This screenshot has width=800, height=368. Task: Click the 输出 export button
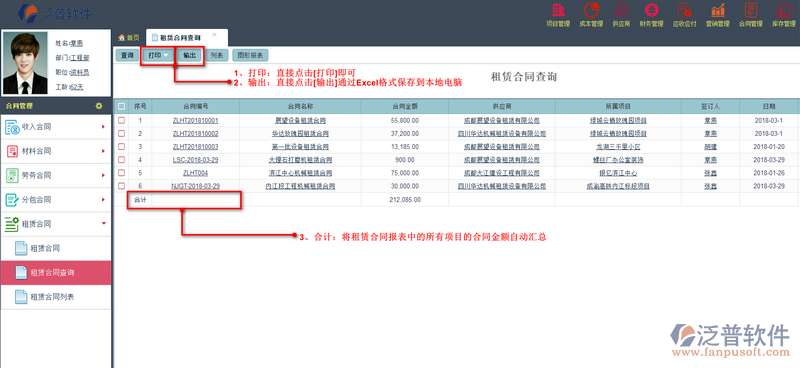tap(189, 55)
